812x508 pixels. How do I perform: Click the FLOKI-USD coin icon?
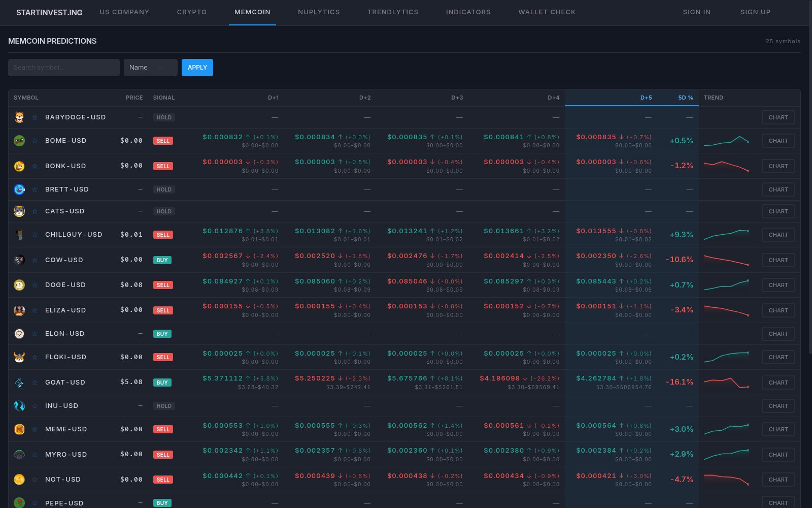click(x=19, y=357)
